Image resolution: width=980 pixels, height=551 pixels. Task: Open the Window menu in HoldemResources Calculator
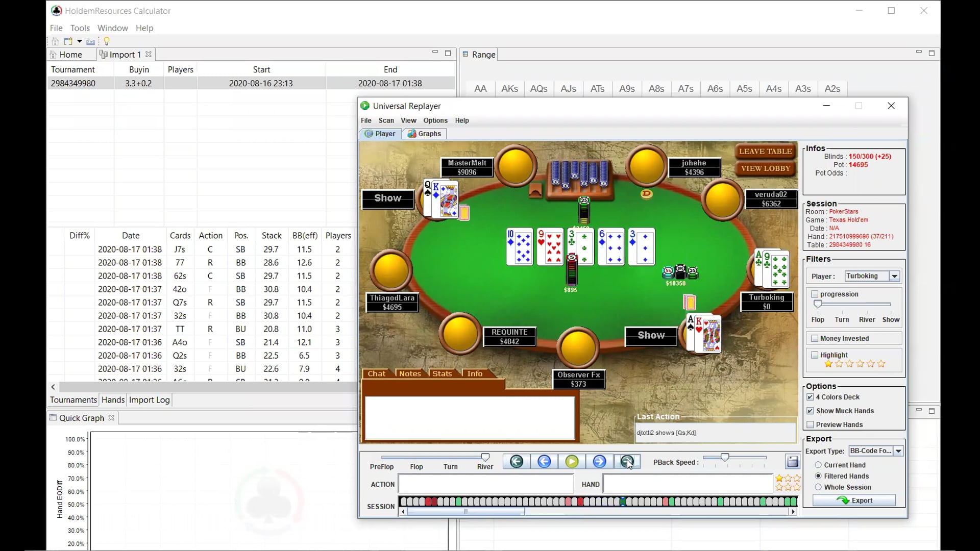click(x=112, y=28)
